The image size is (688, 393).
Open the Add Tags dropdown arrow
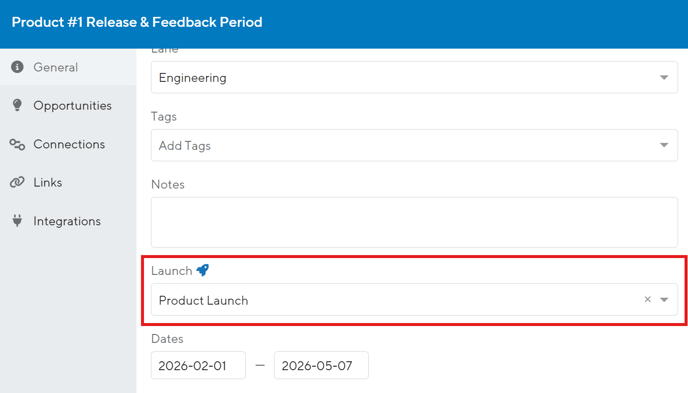click(664, 145)
